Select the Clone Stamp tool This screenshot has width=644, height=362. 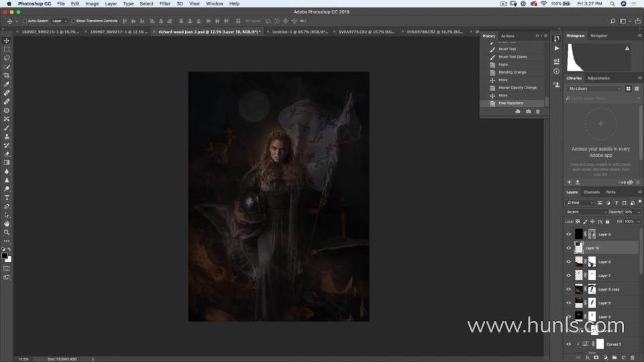[7, 136]
